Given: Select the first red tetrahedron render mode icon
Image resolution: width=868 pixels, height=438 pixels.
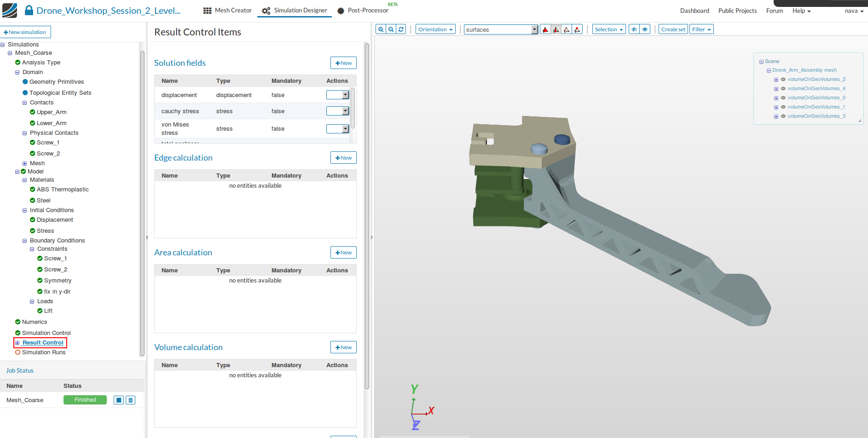Looking at the screenshot, I should point(545,29).
